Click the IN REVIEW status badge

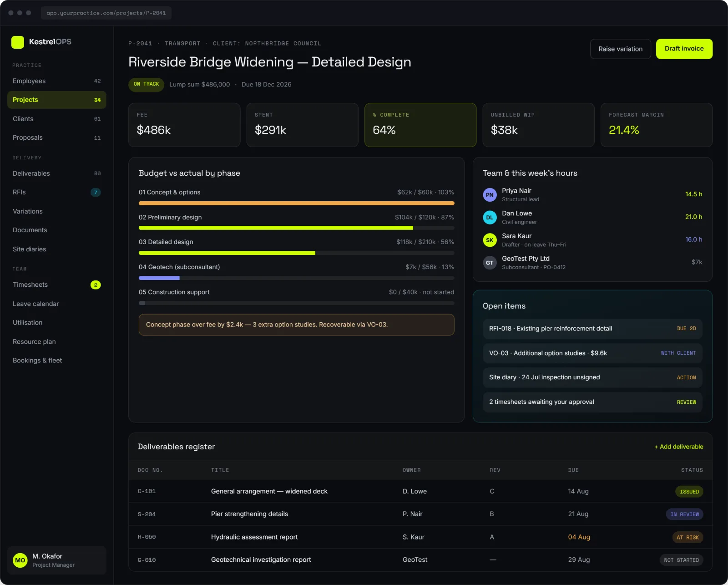(x=685, y=514)
